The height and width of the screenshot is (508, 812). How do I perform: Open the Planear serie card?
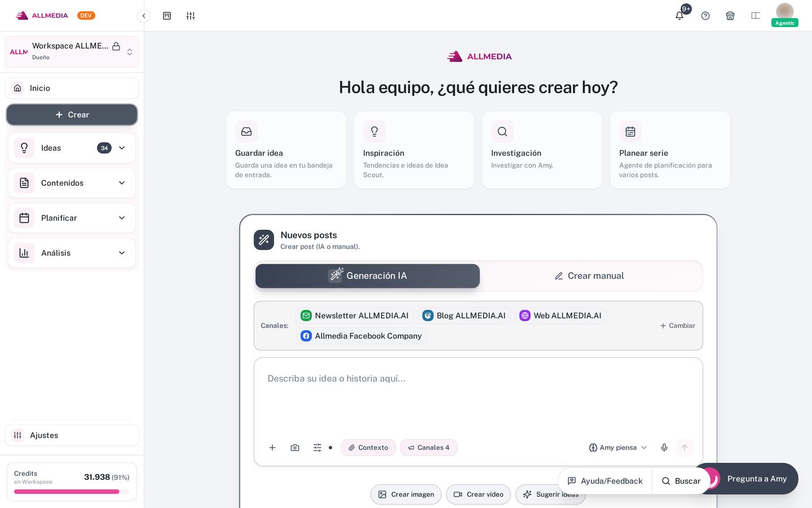[670, 150]
